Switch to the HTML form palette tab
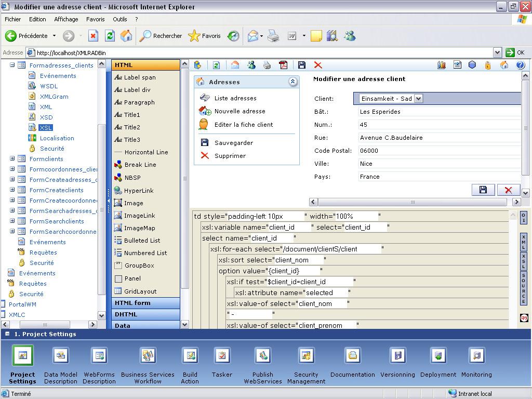 tap(132, 303)
